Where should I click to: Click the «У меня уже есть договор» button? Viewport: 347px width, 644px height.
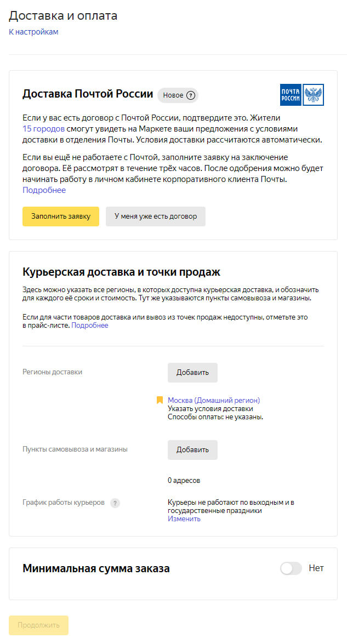(155, 216)
